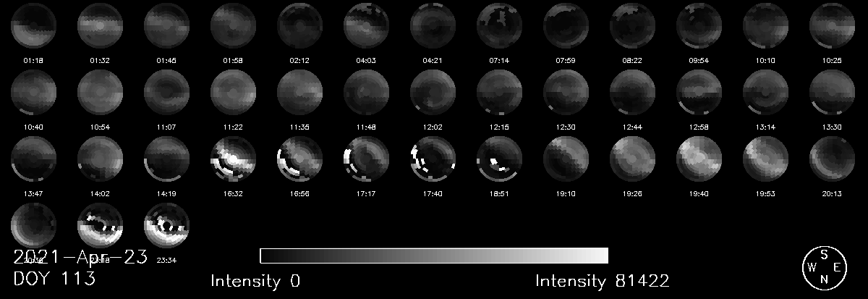This screenshot has width=868, height=299.
Task: Select the 11:07 all-sky image
Action: [166, 92]
